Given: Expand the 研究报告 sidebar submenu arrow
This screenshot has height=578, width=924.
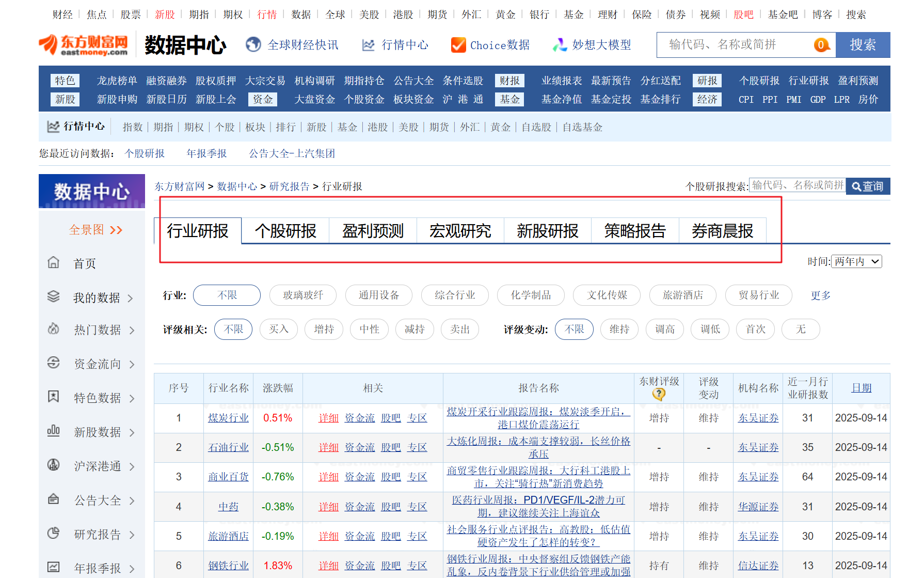Looking at the screenshot, I should (x=132, y=535).
